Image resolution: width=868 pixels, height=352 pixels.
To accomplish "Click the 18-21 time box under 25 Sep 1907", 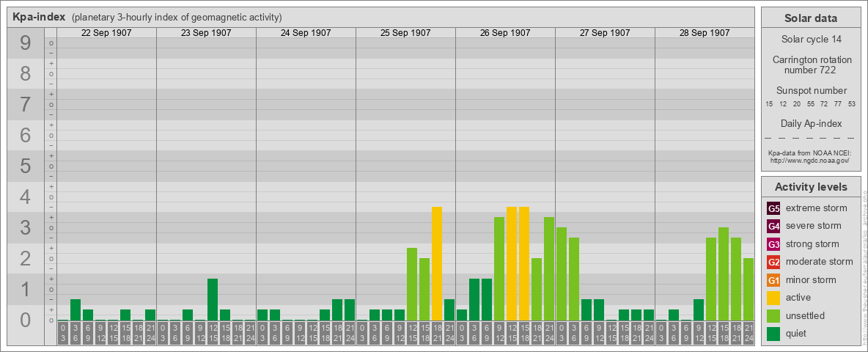I will click(437, 333).
